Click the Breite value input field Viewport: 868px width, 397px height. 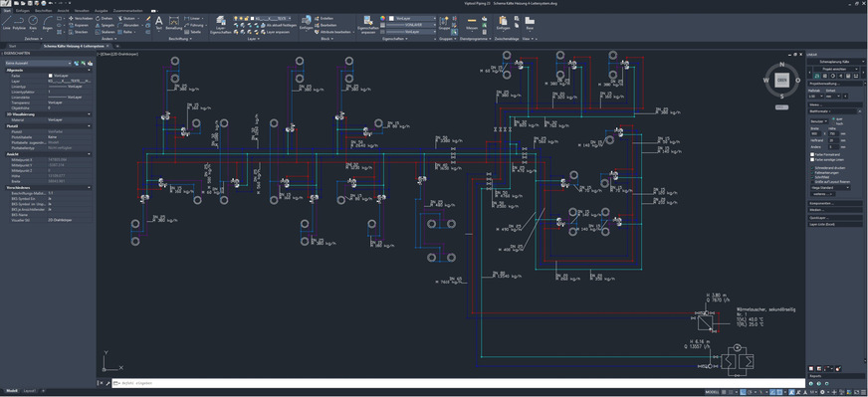point(815,133)
